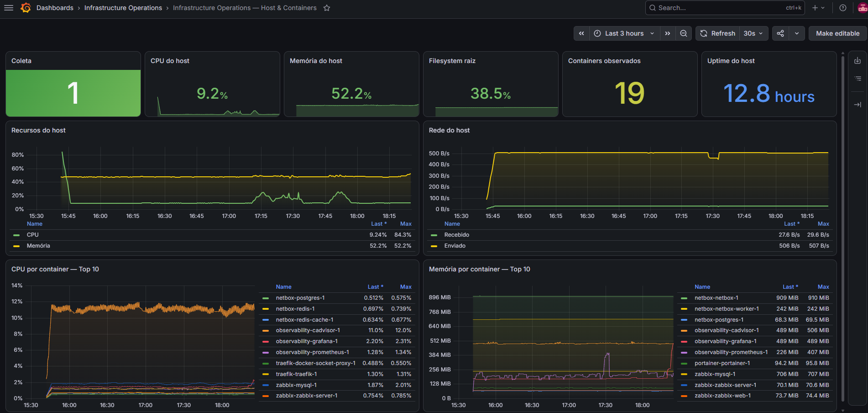Toggle zabbix-zabbix-web-1 series in memory legend
This screenshot has width=868, height=413.
coord(722,396)
